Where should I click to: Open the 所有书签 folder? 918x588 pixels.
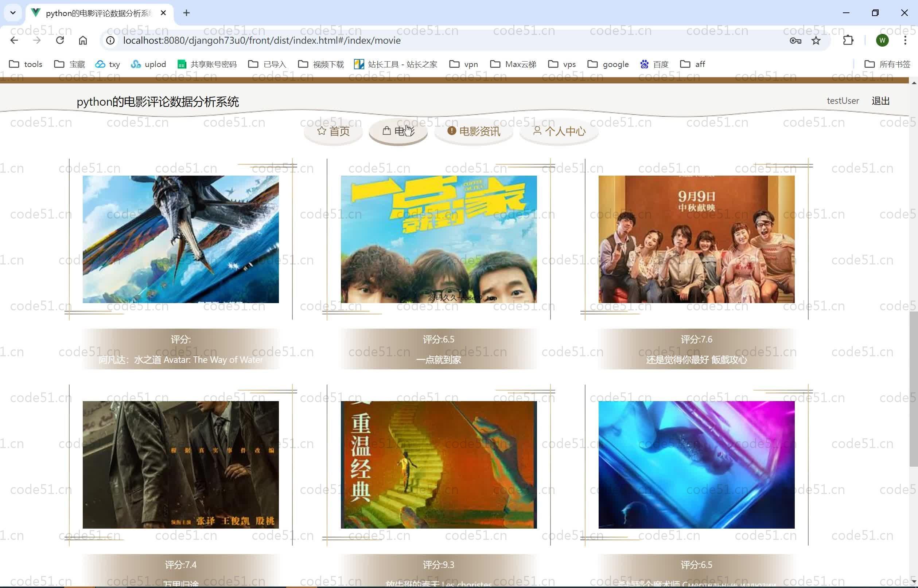click(x=887, y=64)
